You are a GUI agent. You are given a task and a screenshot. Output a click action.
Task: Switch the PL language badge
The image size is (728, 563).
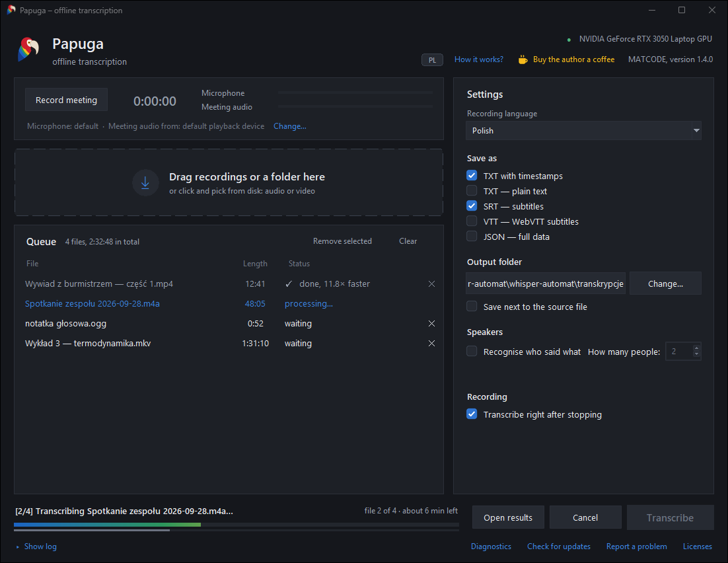click(432, 60)
